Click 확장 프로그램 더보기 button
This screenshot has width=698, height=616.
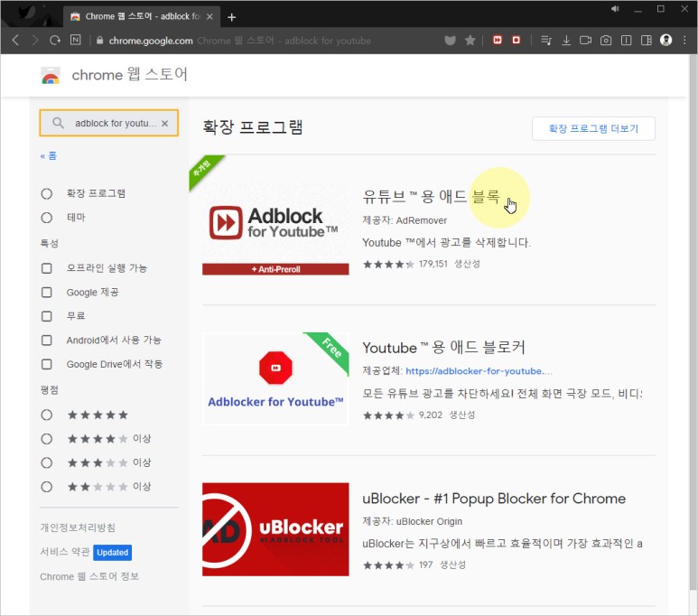(593, 129)
